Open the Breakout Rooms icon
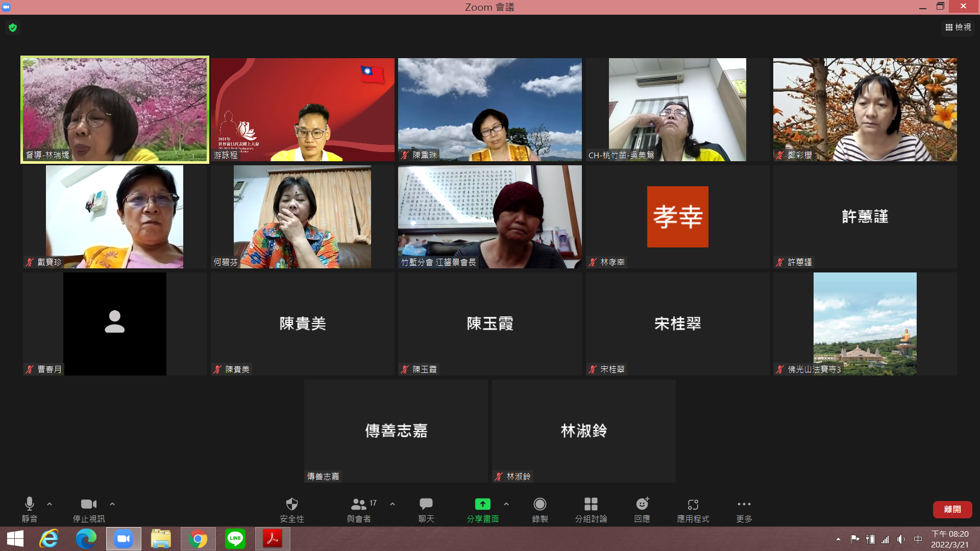Screen dimensions: 980x551 tap(591, 505)
